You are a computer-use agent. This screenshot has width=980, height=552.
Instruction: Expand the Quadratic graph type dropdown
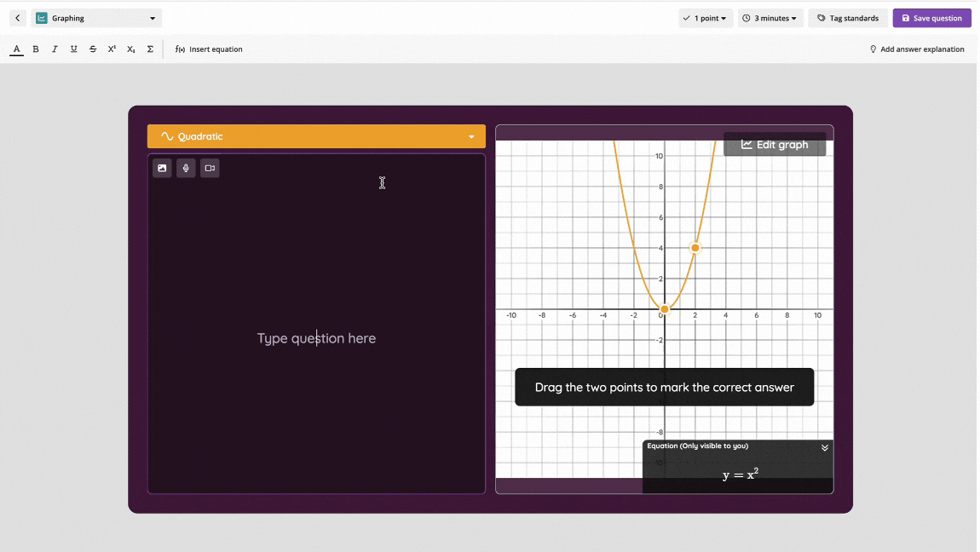[x=316, y=136]
